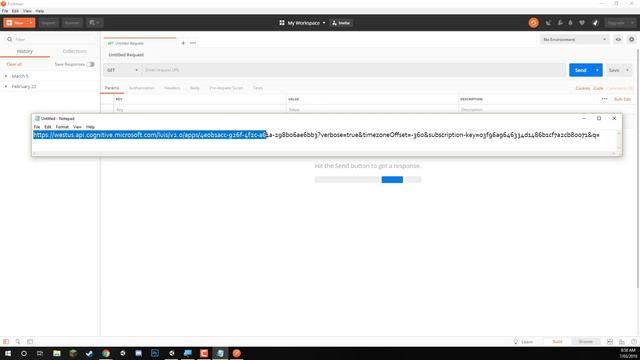Image resolution: width=640 pixels, height=360 pixels.
Task: Click the rocket icon in the header
Action: pos(596,23)
